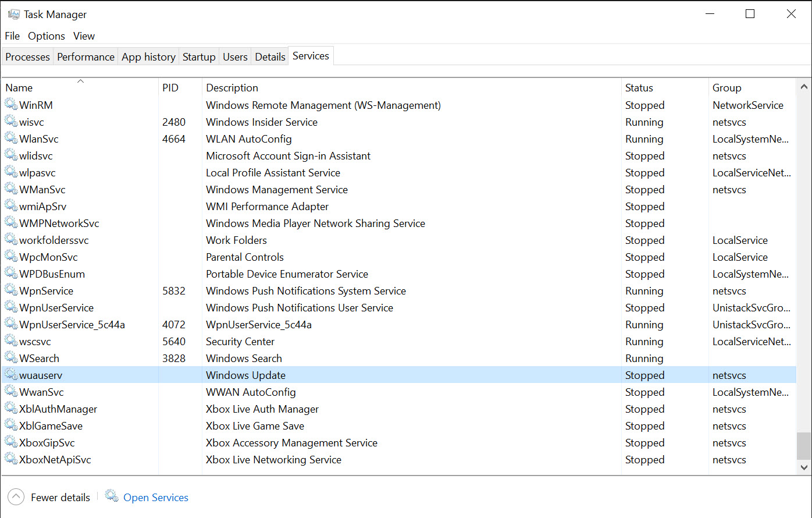Image resolution: width=812 pixels, height=518 pixels.
Task: Click PID 5640 in the wscsvc row
Action: tap(174, 342)
